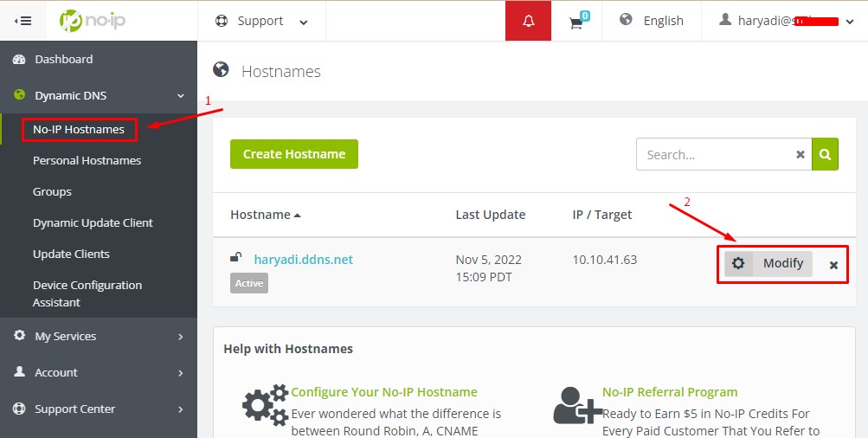Screen dimensions: 868x438
Task: Collapse sidebar using the hamburger menu icon
Action: [x=23, y=21]
